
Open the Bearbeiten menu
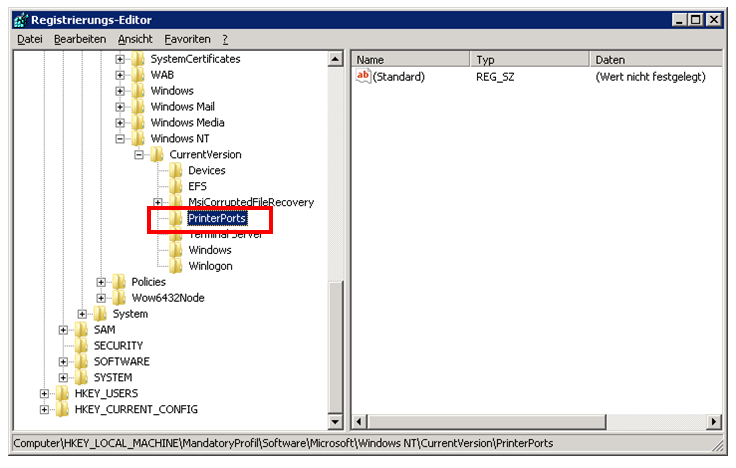click(80, 39)
